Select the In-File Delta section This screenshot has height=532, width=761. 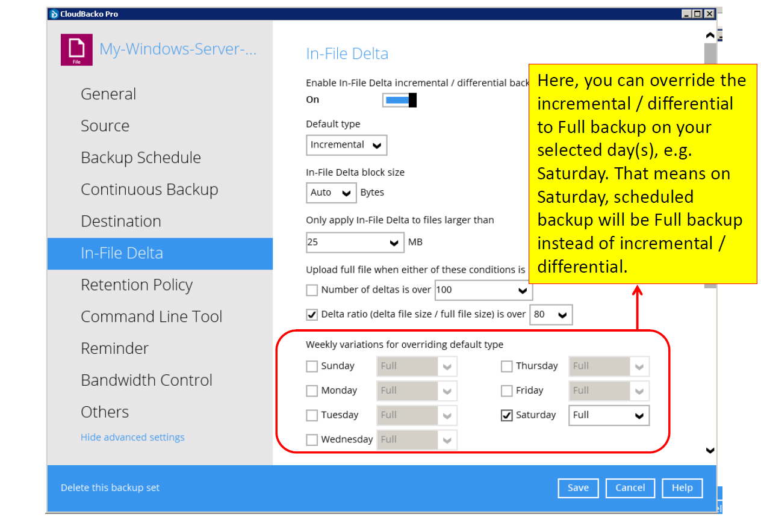point(160,253)
